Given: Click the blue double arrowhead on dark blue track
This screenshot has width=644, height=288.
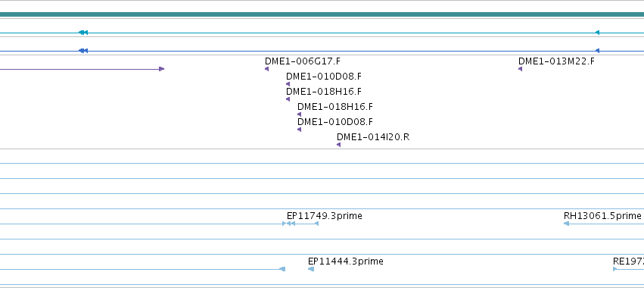Looking at the screenshot, I should (83, 51).
